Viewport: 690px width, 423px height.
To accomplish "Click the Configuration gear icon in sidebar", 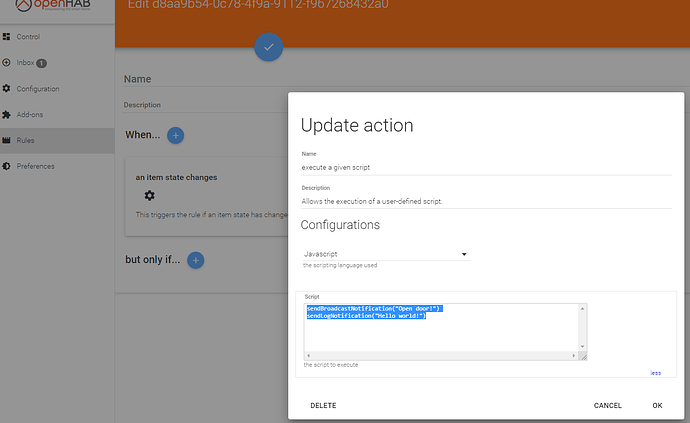I will coord(7,89).
